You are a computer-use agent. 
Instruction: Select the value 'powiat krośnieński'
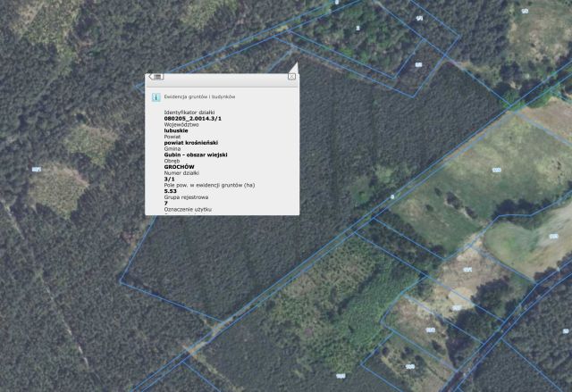coord(191,143)
